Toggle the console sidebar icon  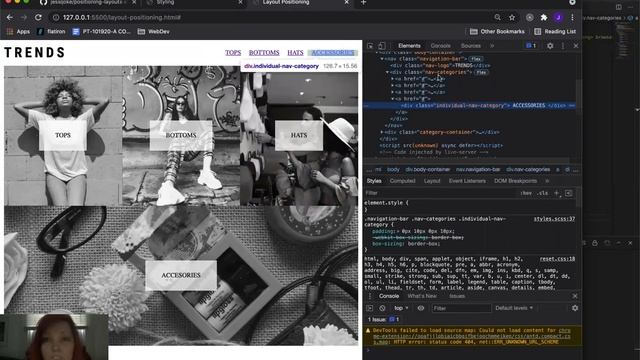(370, 308)
